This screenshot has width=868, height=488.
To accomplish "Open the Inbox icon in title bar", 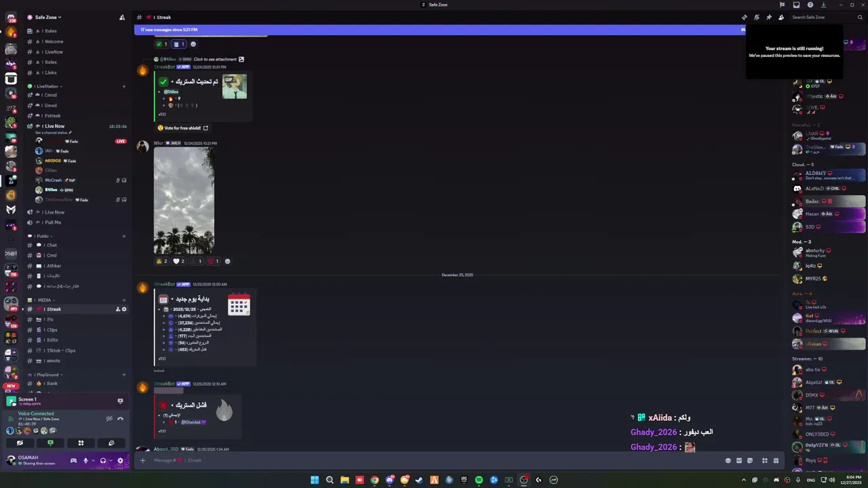I will pyautogui.click(x=797, y=5).
